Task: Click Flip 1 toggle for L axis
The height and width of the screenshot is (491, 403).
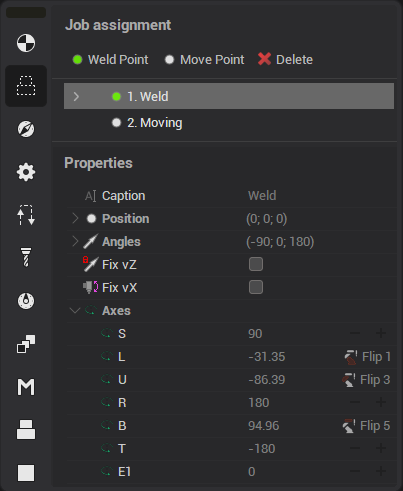Action: click(367, 357)
